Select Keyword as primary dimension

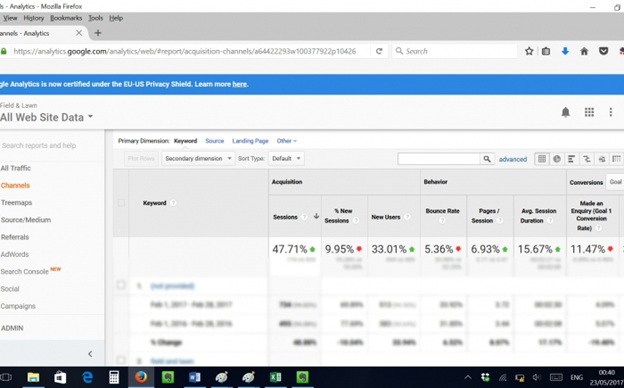(x=185, y=141)
